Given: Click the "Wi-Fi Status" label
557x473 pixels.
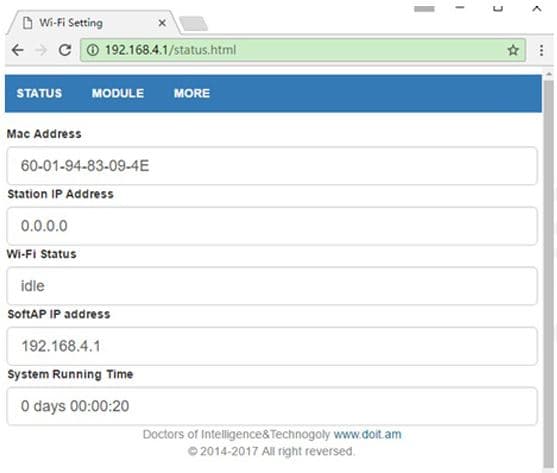Looking at the screenshot, I should coord(42,254).
